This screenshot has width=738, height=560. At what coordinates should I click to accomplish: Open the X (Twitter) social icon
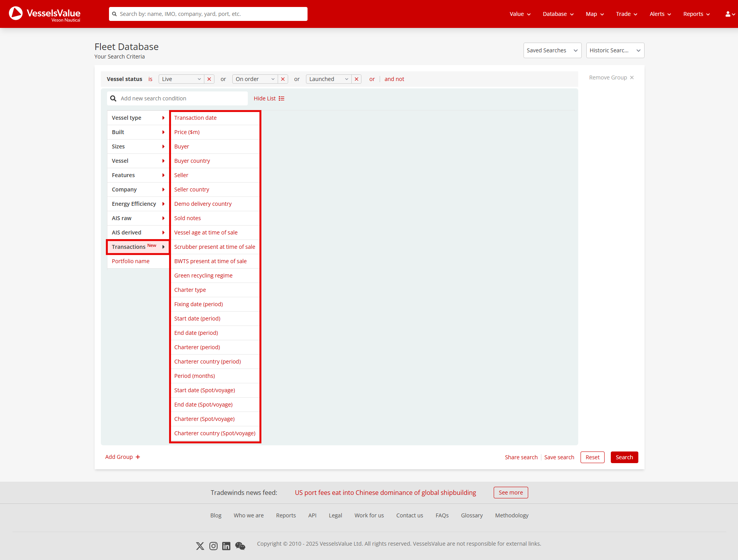[x=200, y=546]
